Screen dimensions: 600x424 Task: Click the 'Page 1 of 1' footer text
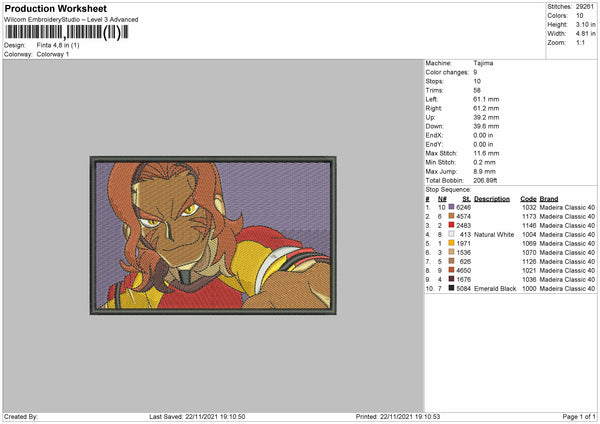[579, 417]
